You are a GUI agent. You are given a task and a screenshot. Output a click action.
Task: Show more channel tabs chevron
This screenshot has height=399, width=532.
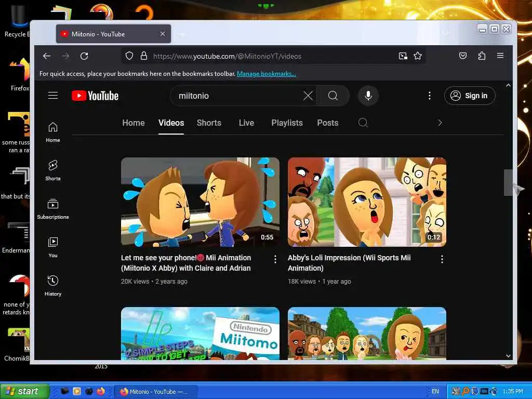tap(440, 123)
